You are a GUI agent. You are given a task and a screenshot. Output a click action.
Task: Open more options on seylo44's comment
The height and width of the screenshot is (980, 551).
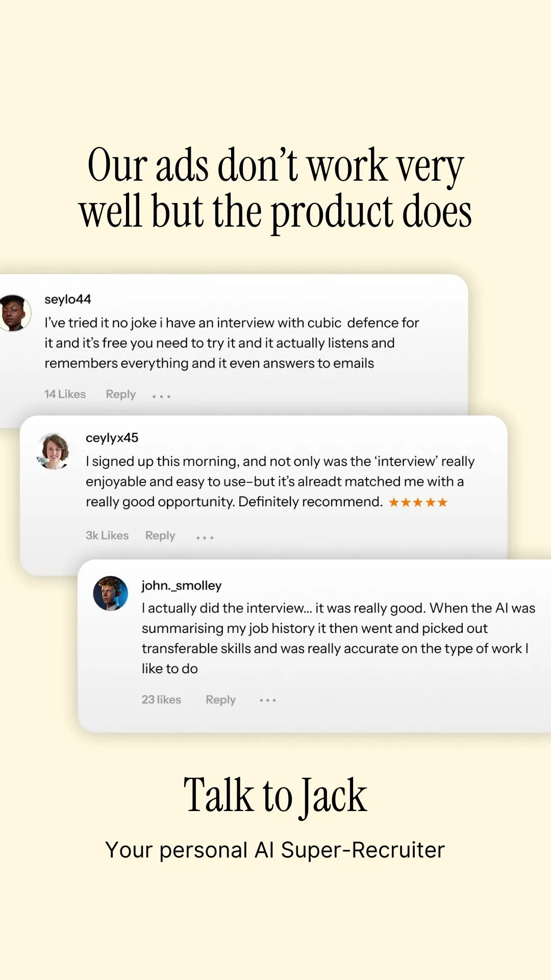pos(161,396)
